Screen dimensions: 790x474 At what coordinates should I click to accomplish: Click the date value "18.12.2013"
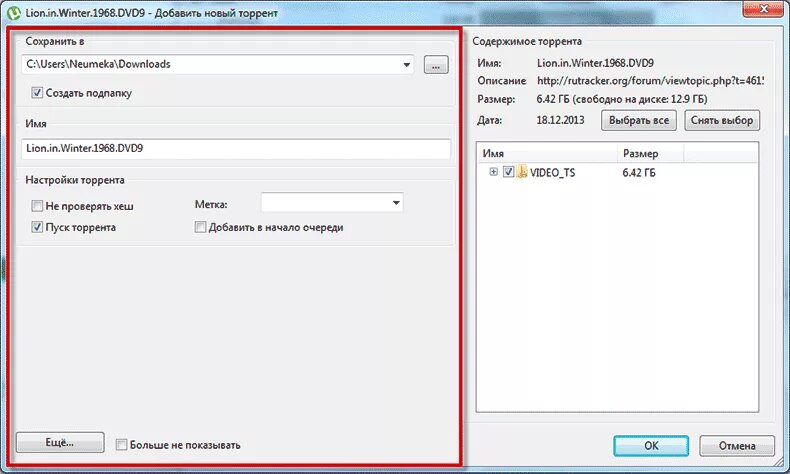[560, 120]
